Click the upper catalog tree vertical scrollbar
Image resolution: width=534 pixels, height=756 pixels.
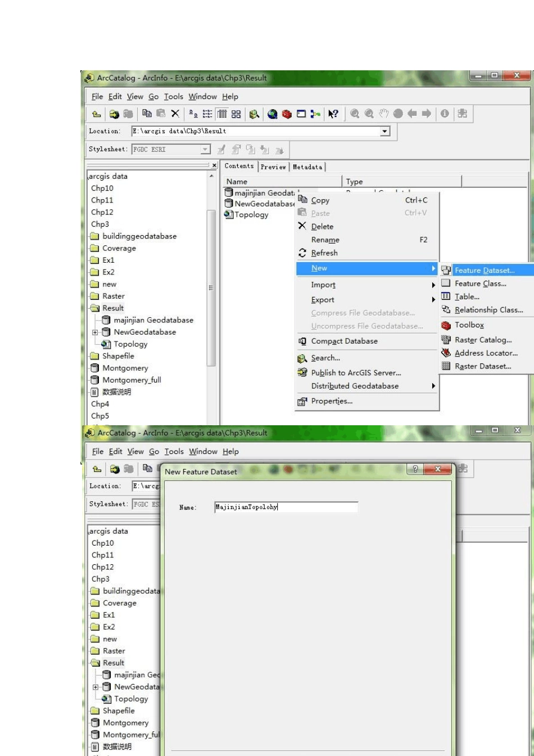211,287
